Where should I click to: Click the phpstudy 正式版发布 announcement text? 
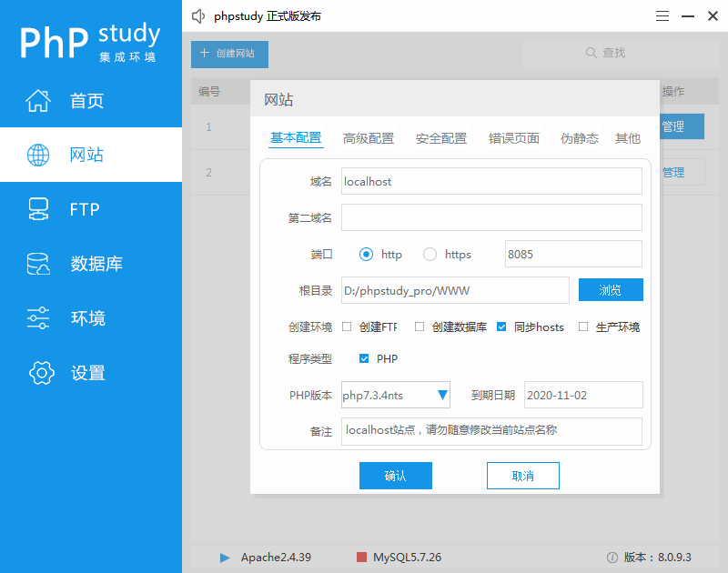268,16
